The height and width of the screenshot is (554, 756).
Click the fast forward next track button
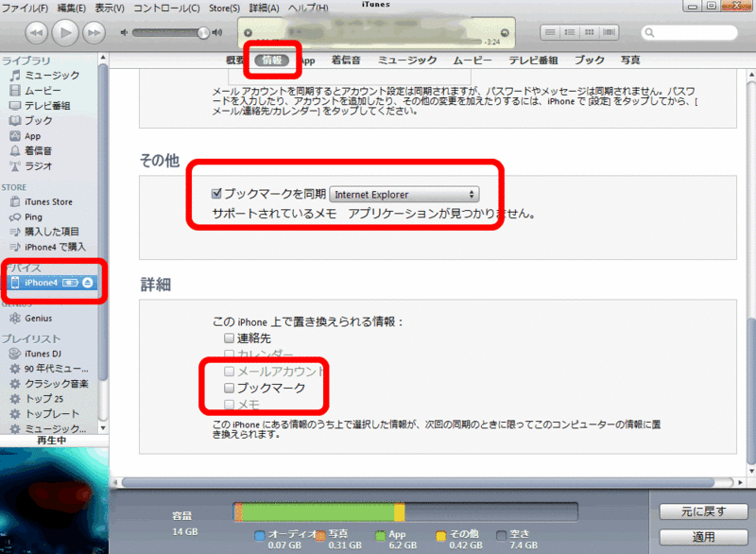tap(94, 33)
